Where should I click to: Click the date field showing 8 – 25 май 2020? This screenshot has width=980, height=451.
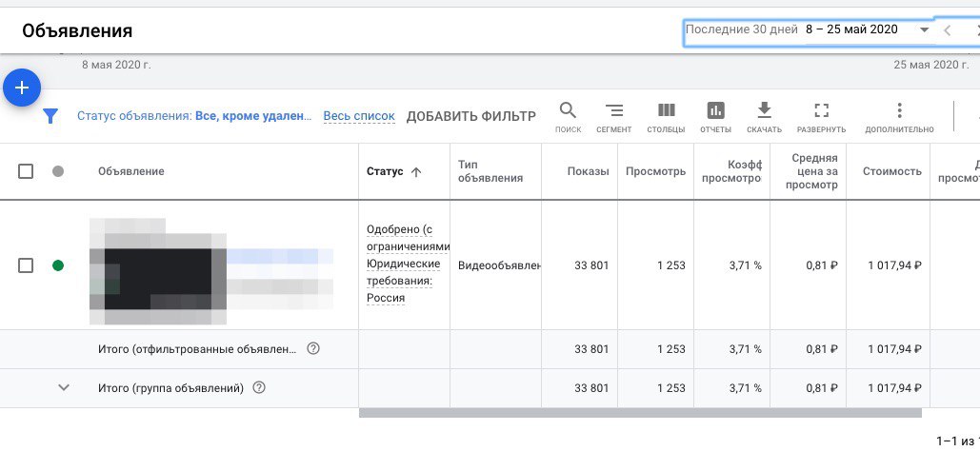(x=851, y=29)
